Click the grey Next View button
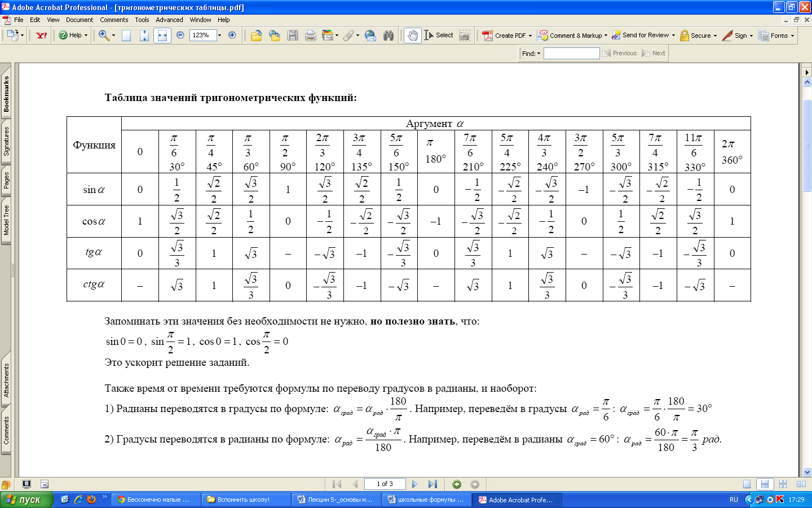 tap(475, 484)
